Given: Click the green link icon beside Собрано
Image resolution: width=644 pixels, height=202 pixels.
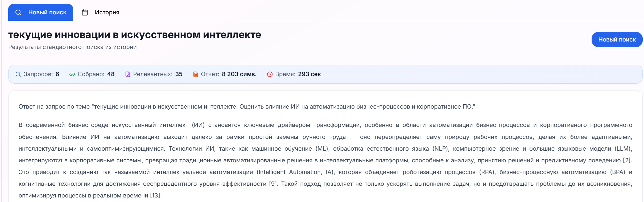Looking at the screenshot, I should [72, 74].
